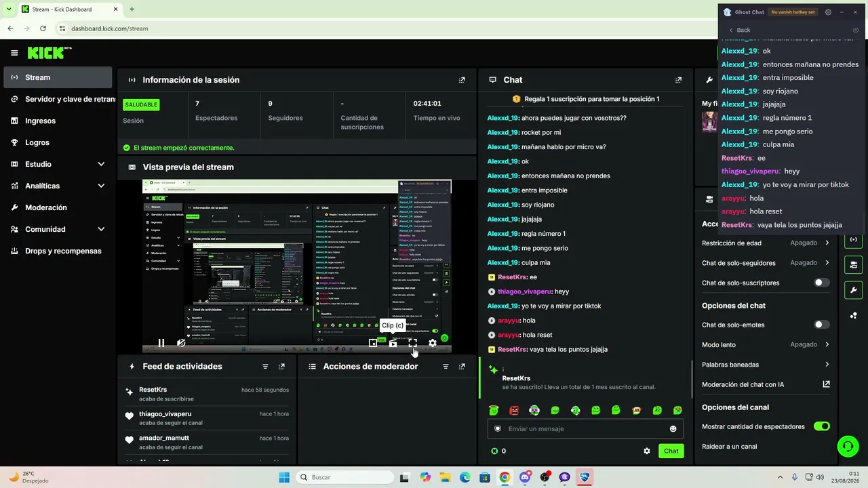
Task: Create a clip with the Clip button
Action: click(393, 343)
